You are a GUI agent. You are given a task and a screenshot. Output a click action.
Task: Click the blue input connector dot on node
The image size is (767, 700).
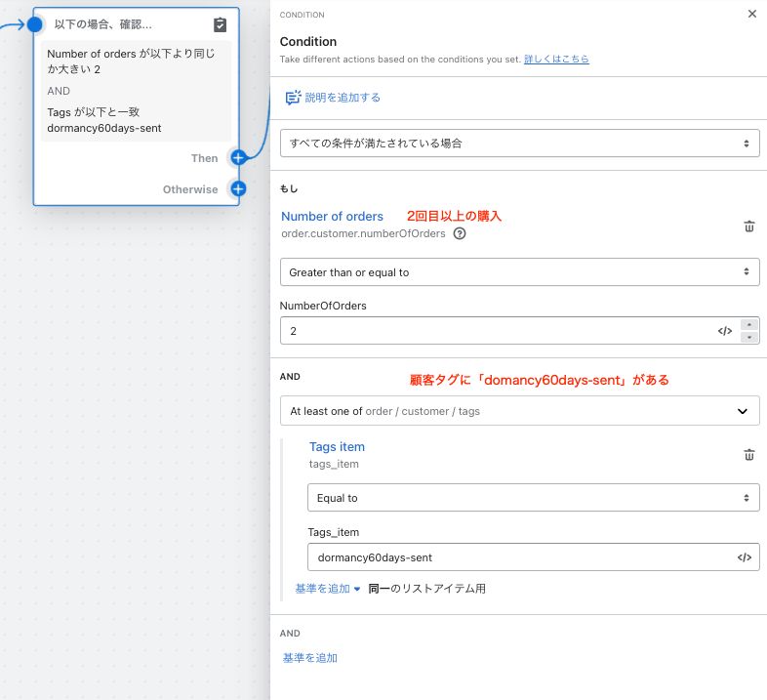35,24
